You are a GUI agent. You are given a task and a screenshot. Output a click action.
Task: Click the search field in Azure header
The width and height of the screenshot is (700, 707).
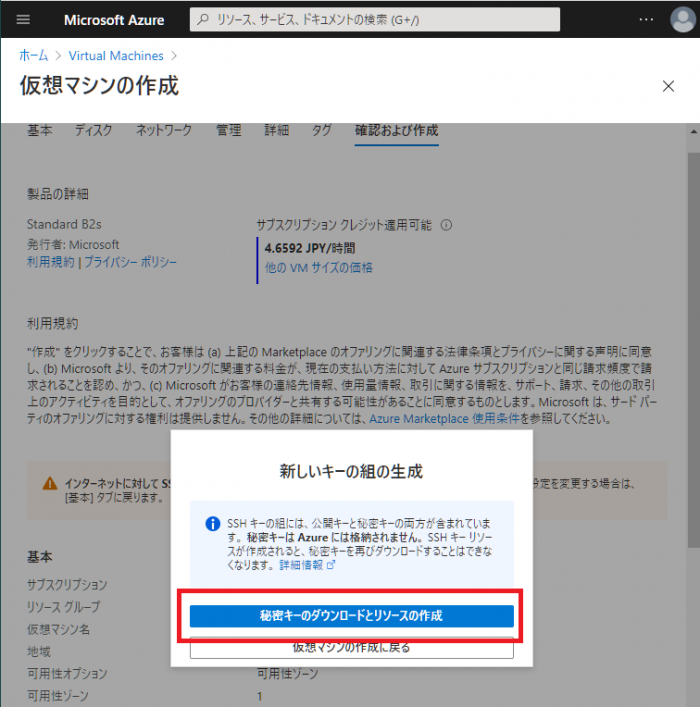click(x=375, y=20)
